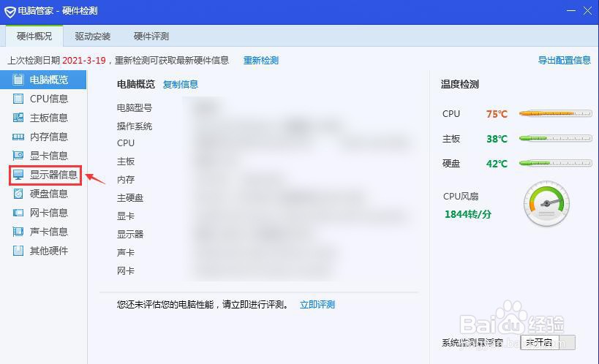Open the 声卡信息 sidebar entry
This screenshot has height=364, width=599.
pyautogui.click(x=43, y=232)
